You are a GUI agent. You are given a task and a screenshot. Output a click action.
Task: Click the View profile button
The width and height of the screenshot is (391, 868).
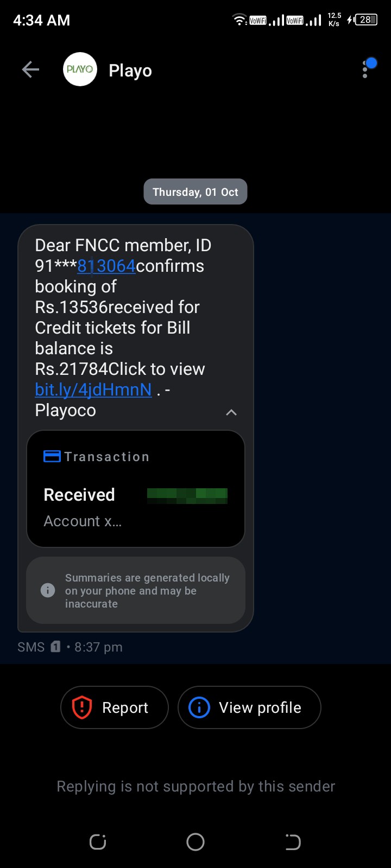coord(249,707)
